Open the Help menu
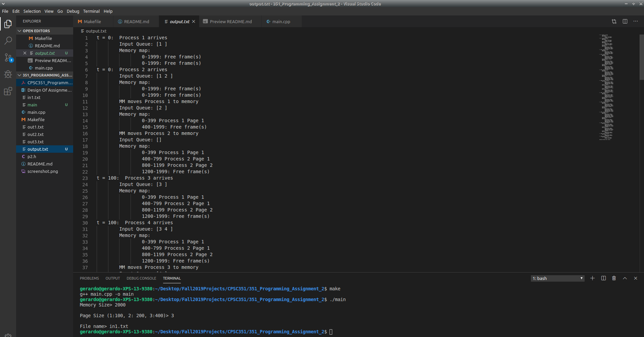The height and width of the screenshot is (337, 644). point(108,11)
